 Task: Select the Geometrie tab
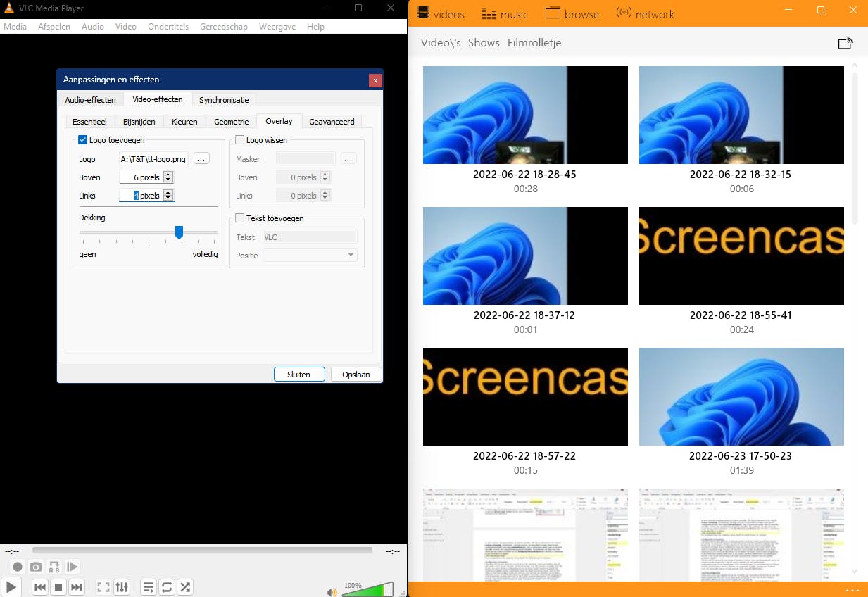(x=231, y=122)
